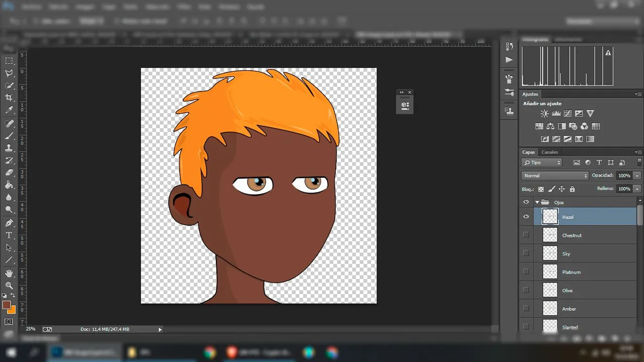Add a Brightness/Contrast adjustment
The height and width of the screenshot is (362, 644).
[544, 114]
